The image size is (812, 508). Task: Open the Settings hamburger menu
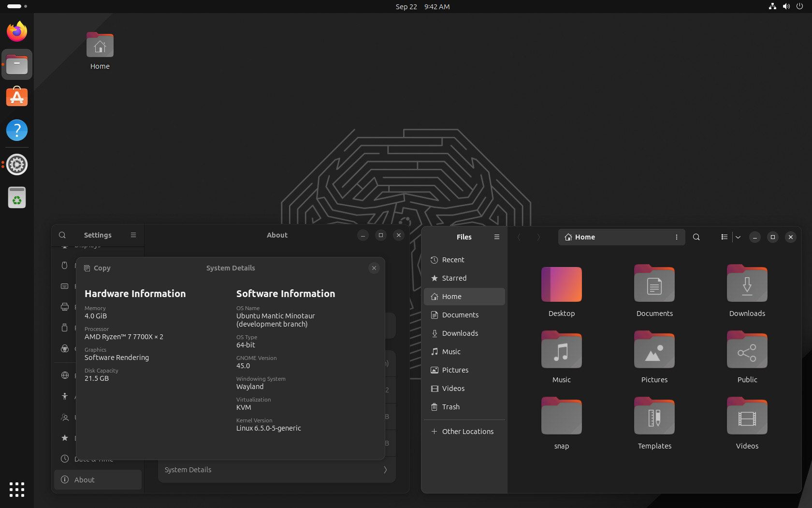133,235
